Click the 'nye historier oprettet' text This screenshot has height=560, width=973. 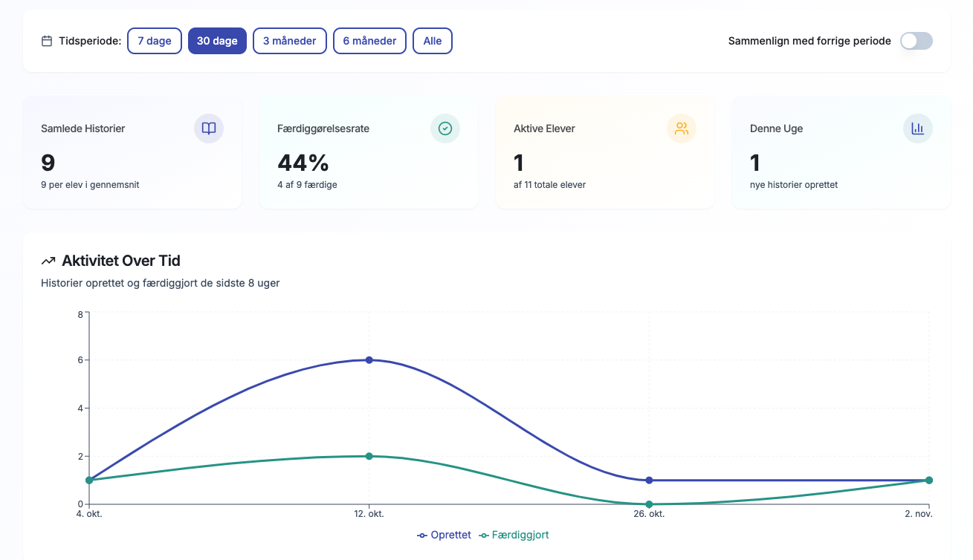tap(794, 184)
